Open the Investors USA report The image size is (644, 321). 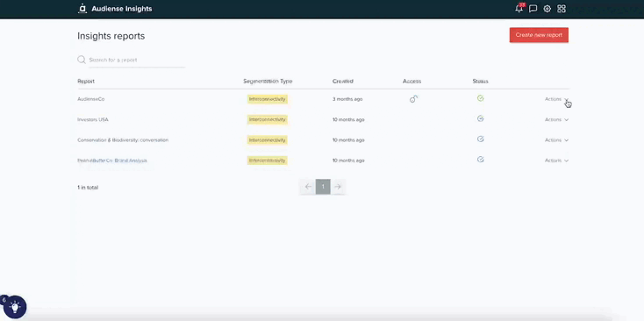point(93,119)
